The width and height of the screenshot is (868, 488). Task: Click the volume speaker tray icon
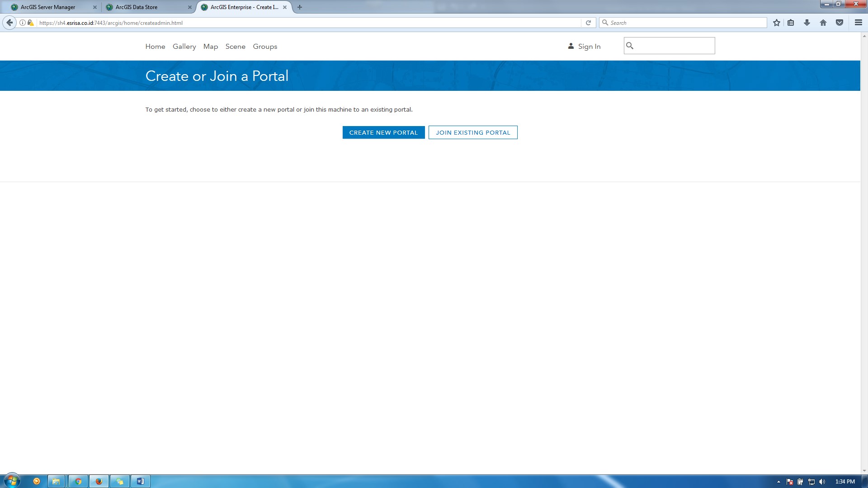point(822,482)
